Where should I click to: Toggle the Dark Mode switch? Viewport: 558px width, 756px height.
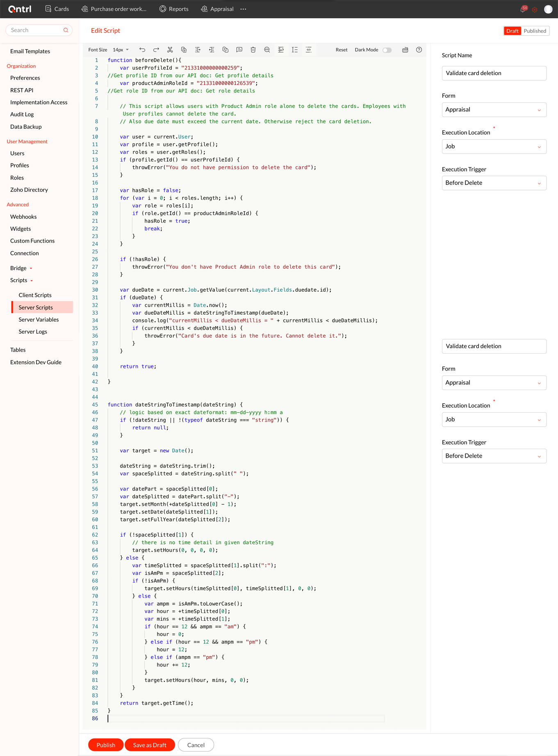click(387, 50)
